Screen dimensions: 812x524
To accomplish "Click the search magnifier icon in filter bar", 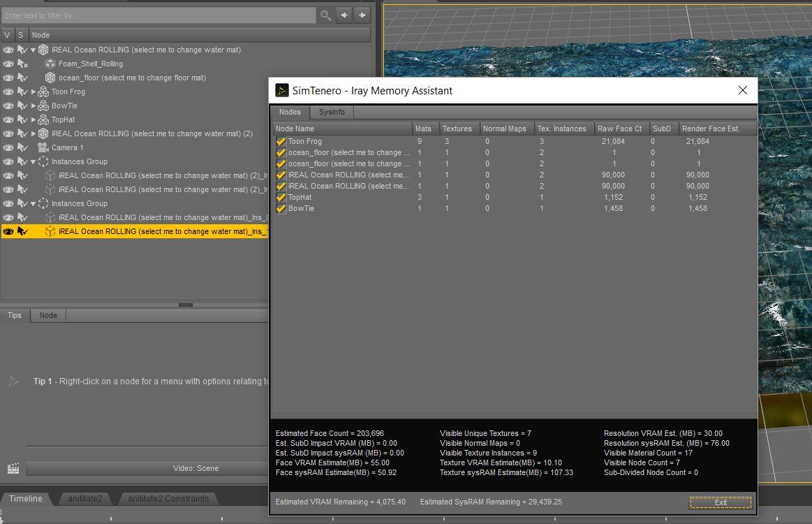I will pos(326,15).
